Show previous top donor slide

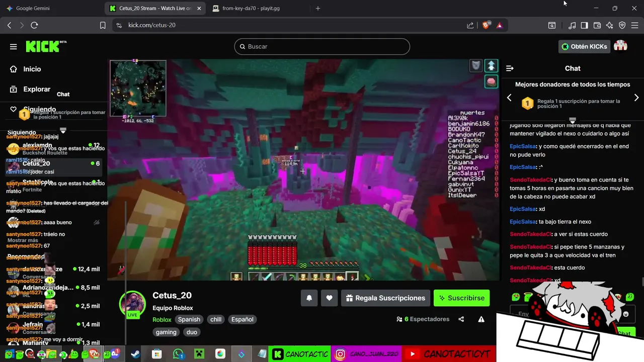point(509,98)
